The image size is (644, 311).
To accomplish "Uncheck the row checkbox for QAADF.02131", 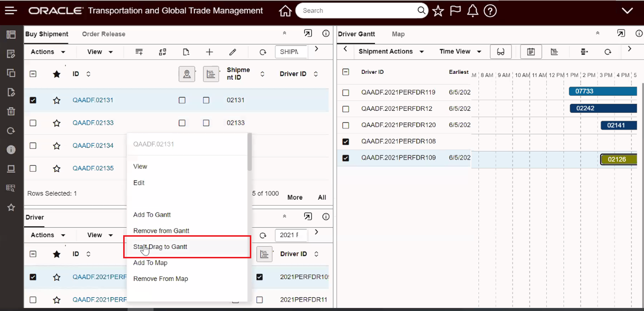I will (33, 100).
